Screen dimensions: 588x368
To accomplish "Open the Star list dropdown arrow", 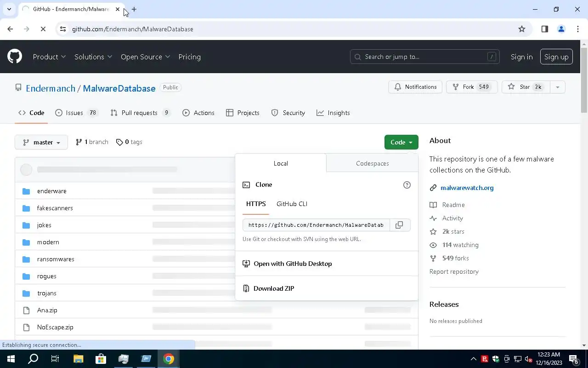I will [x=557, y=87].
